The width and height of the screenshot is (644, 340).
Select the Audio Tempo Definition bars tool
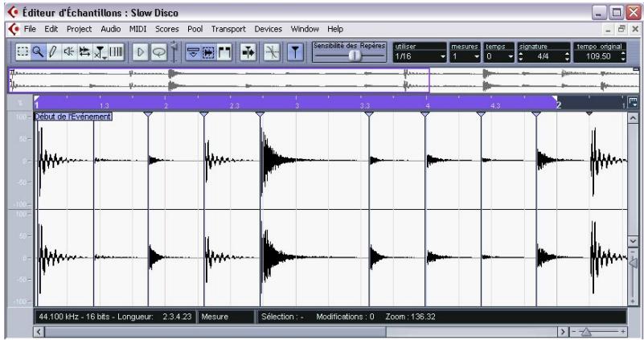[x=116, y=52]
